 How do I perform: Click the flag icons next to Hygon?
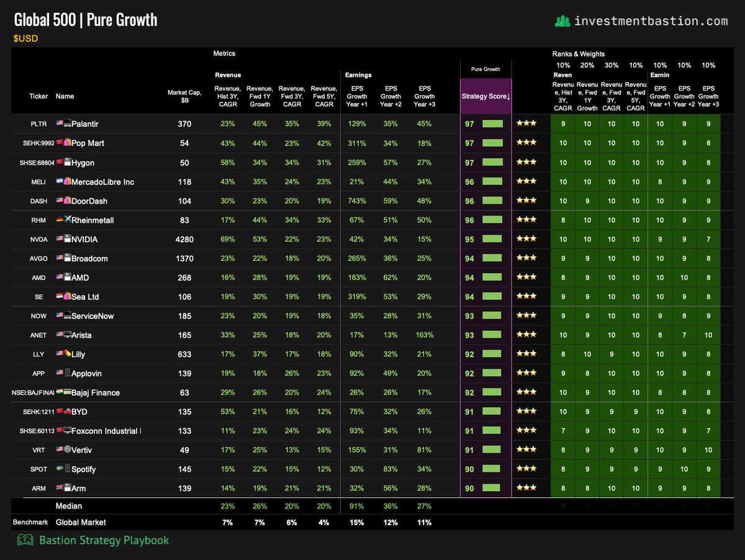(63, 163)
